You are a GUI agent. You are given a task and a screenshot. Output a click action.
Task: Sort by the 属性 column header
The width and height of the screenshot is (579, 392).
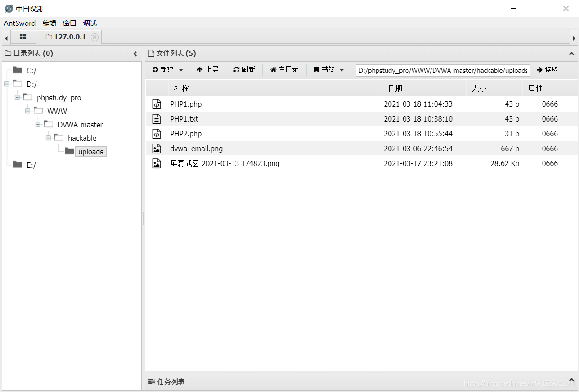click(550, 89)
